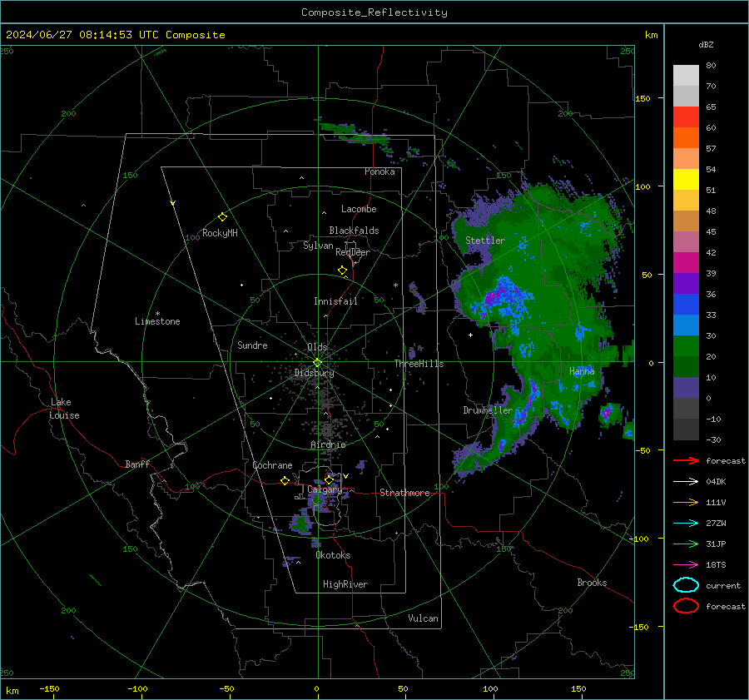The image size is (749, 700).
Task: Select the dark green 10-20 dBZ swatch
Action: click(x=686, y=367)
